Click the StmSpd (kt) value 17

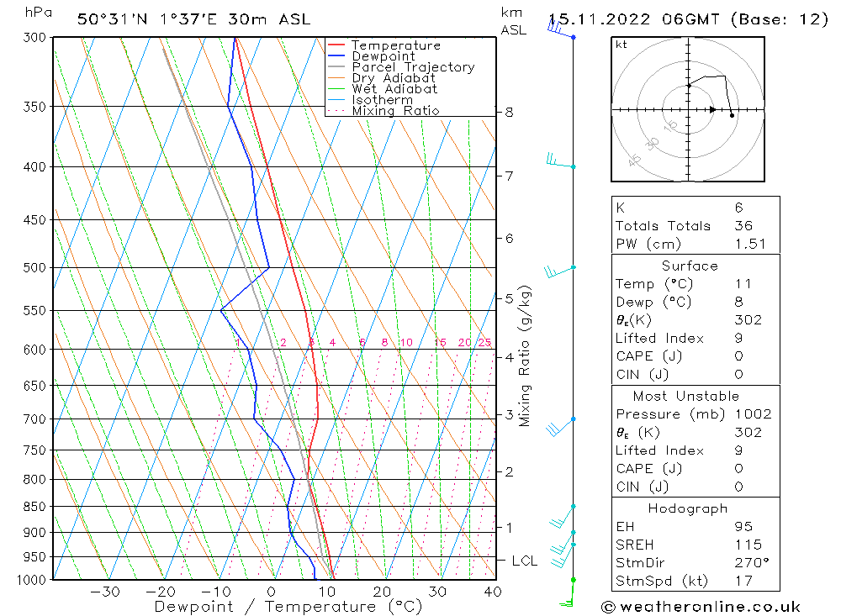[743, 582]
